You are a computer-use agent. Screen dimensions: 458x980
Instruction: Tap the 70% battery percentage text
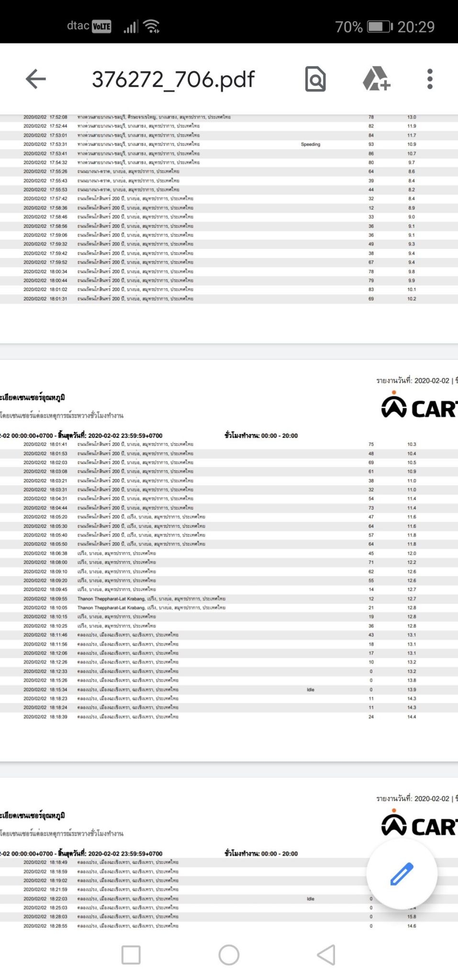349,27
